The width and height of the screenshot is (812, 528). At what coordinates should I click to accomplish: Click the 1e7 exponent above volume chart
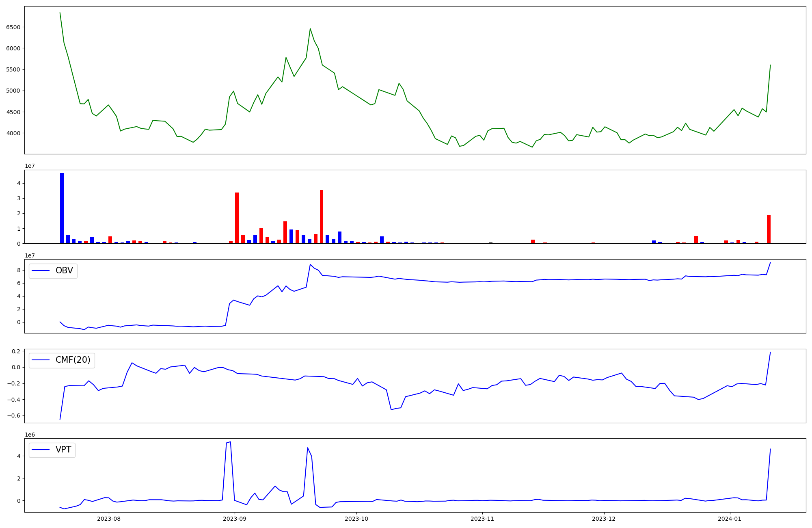click(x=30, y=166)
